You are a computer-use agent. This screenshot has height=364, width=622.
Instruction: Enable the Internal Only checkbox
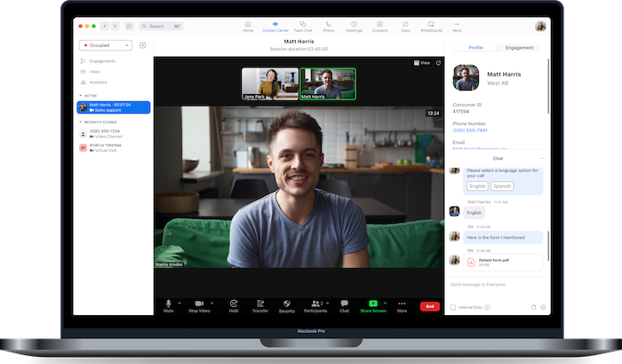452,307
